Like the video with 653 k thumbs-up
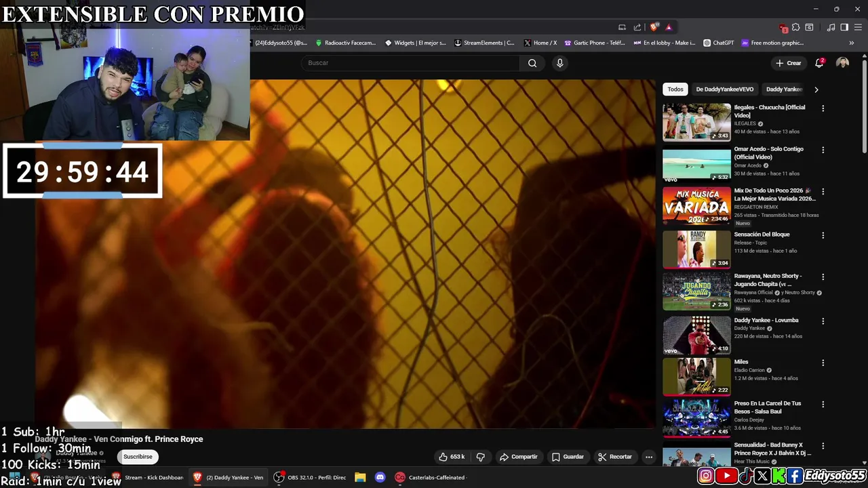This screenshot has height=488, width=868. click(x=451, y=457)
